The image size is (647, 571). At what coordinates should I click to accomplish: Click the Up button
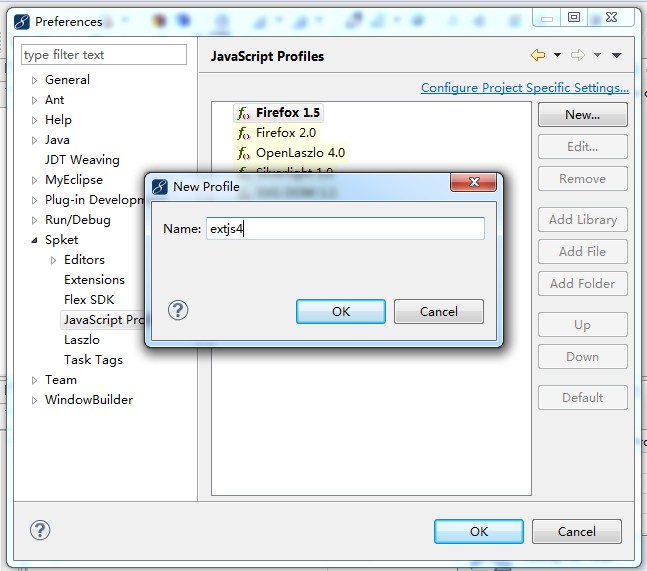[583, 325]
